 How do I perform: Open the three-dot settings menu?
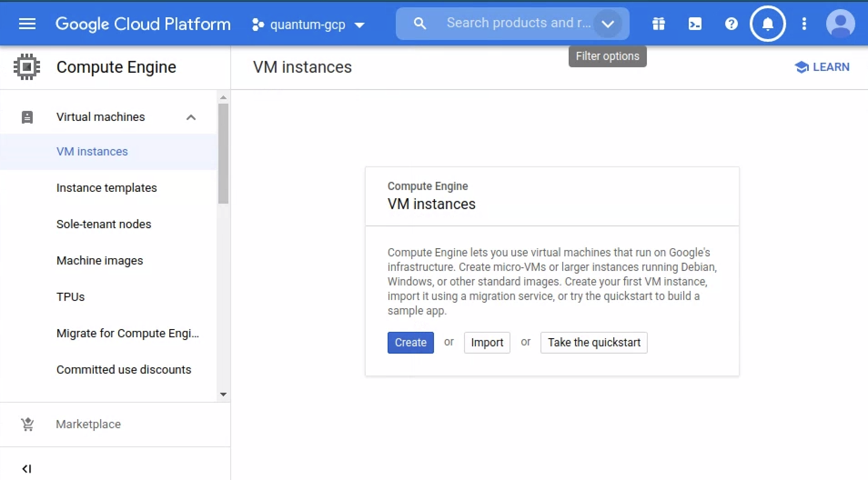[x=804, y=24]
